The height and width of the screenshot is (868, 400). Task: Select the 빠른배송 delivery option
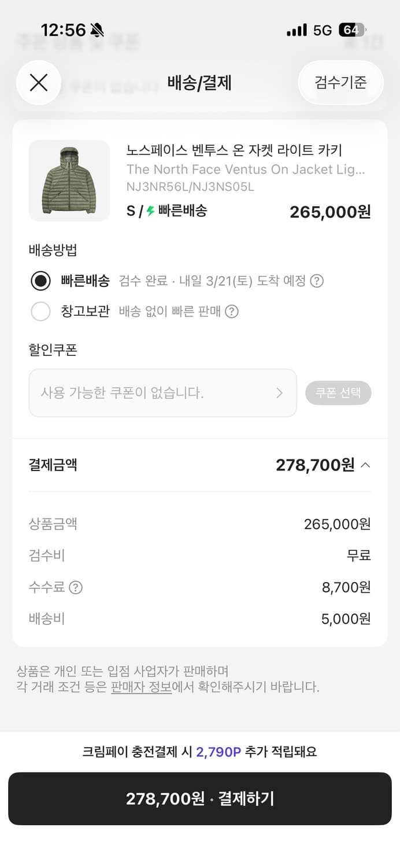coord(41,281)
